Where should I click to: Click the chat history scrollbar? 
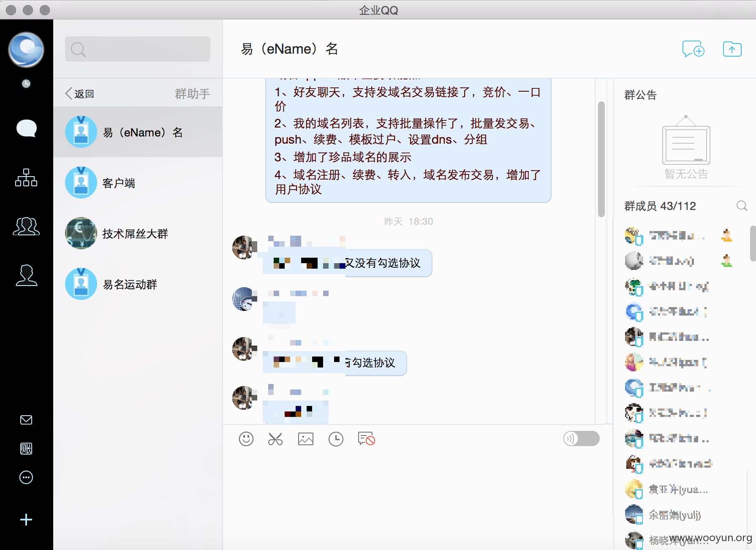coord(601,160)
